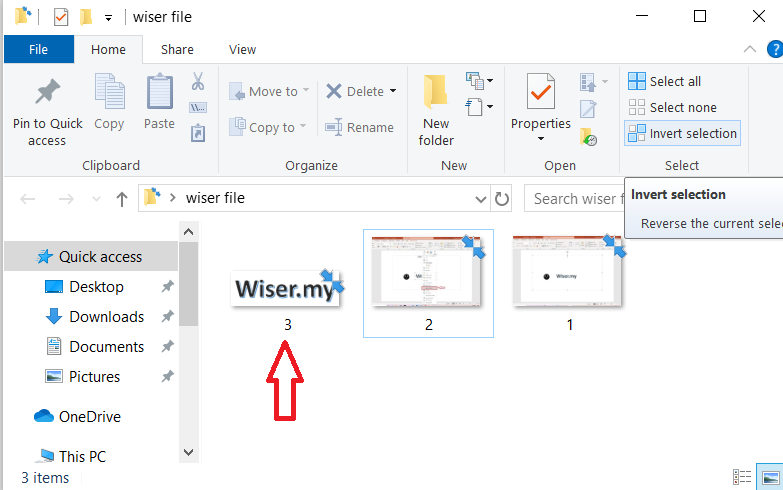
Task: Click navigation pane scrollbar down arrow
Action: pos(188,453)
